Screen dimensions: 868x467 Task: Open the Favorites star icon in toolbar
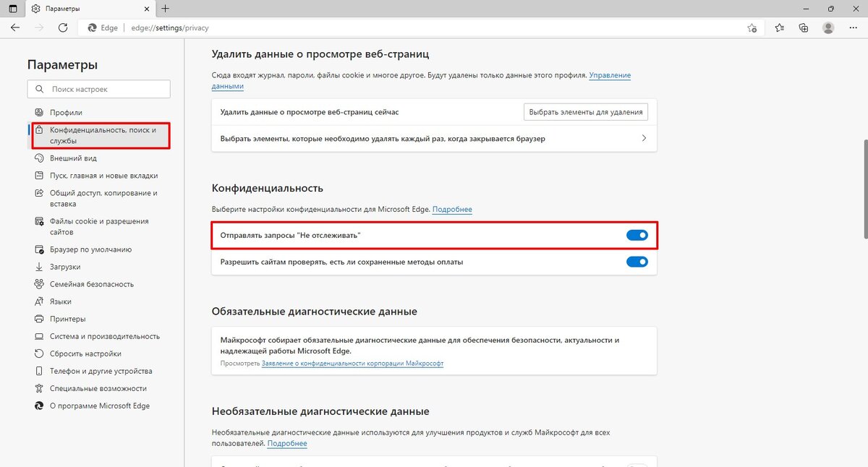tap(779, 28)
